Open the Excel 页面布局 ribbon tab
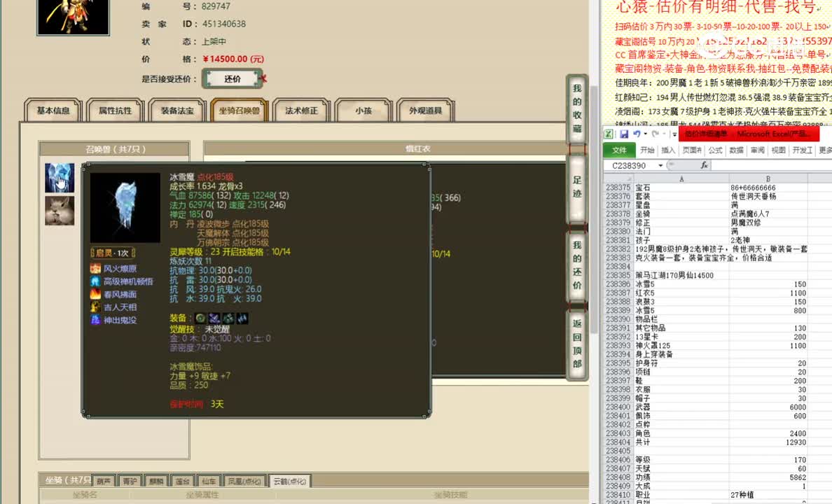 692,150
